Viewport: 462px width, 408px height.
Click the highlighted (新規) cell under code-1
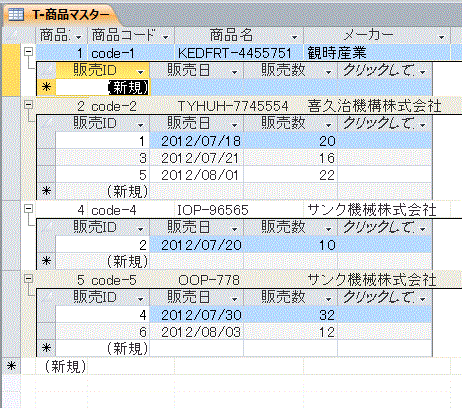pos(102,87)
